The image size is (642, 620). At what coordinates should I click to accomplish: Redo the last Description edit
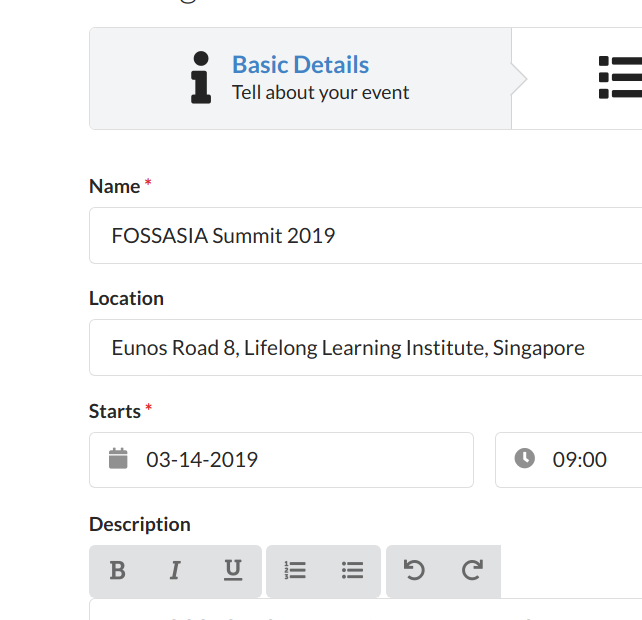(x=472, y=570)
